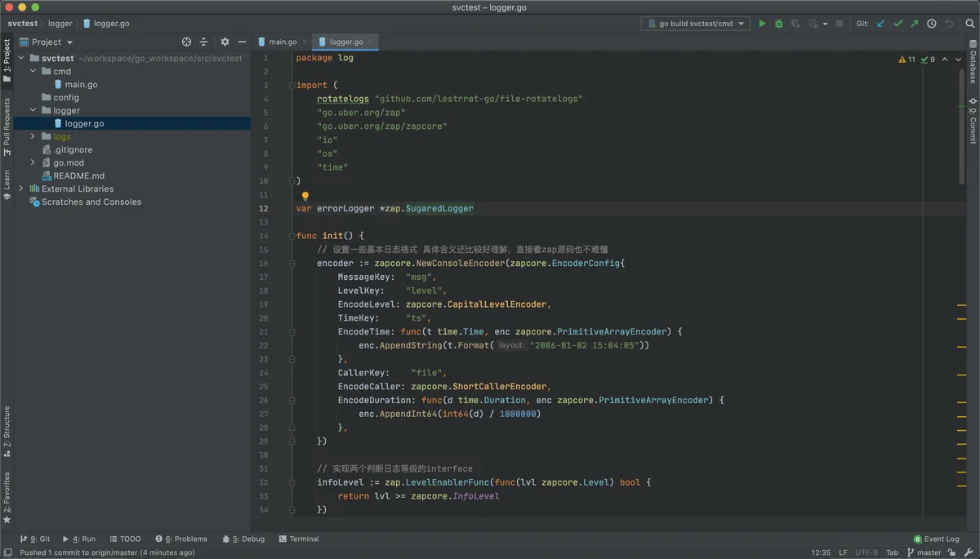980x559 pixels.
Task: Show Git history clock icon
Action: click(932, 24)
